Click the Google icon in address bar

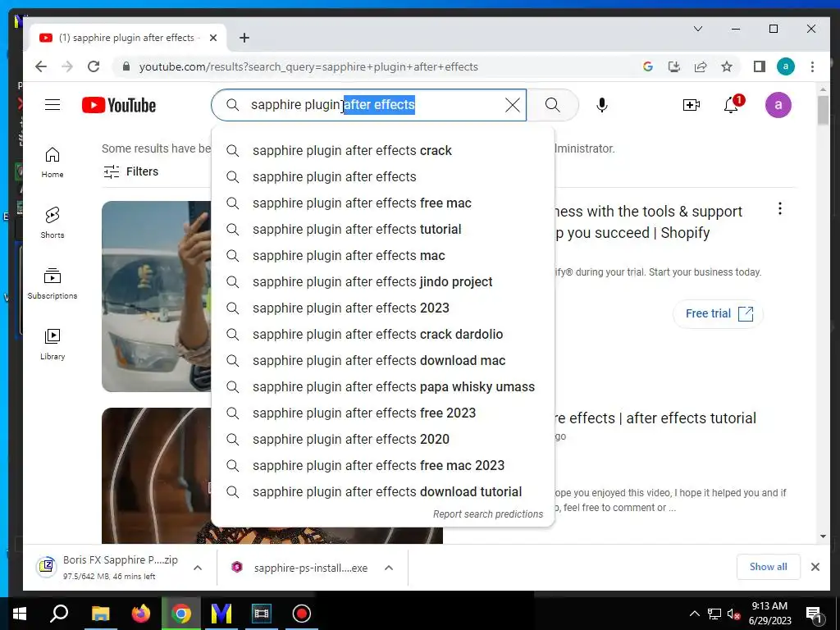pyautogui.click(x=648, y=66)
